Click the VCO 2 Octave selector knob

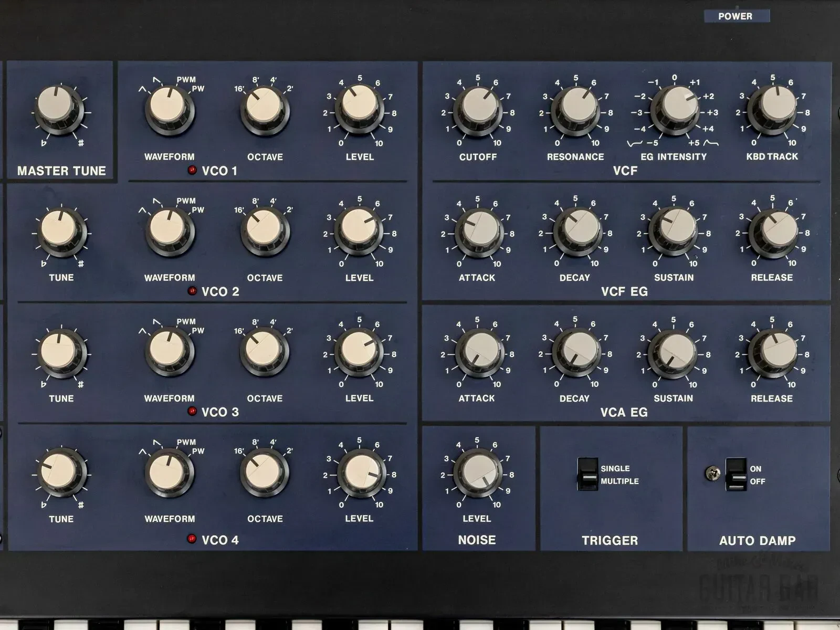point(265,229)
